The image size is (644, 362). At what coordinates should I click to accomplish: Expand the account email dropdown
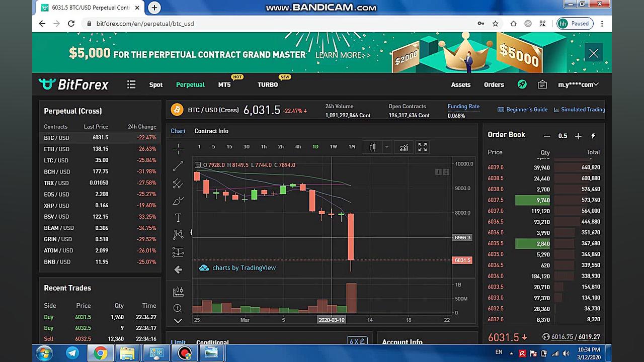pyautogui.click(x=579, y=84)
